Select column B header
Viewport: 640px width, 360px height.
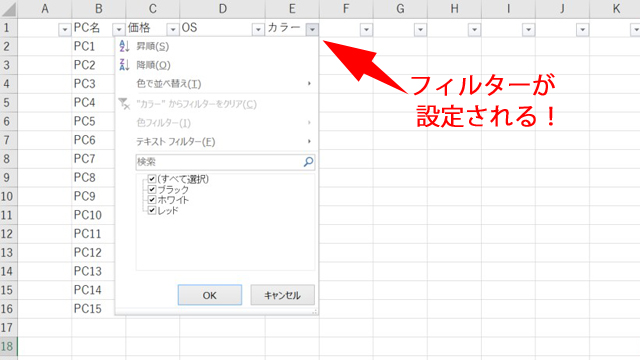point(99,9)
